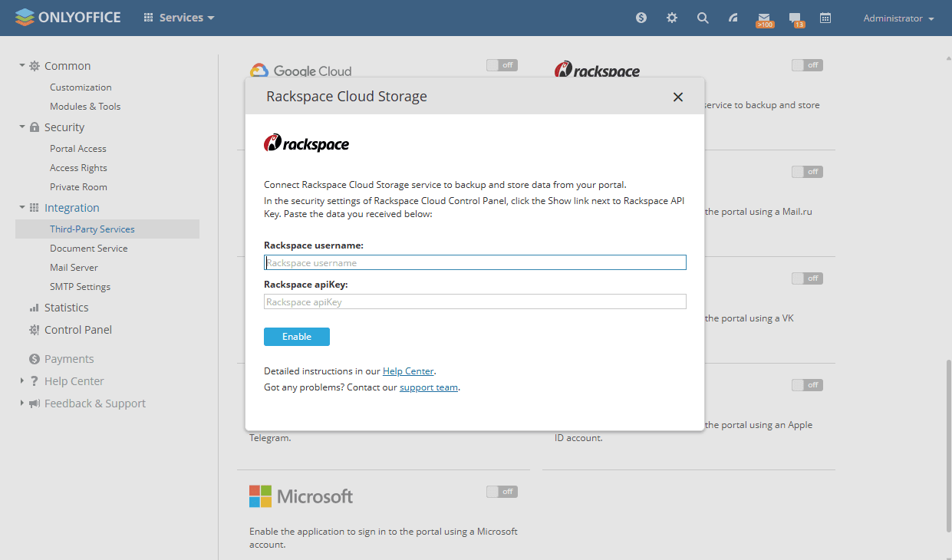Screen dimensions: 952x560
Task: Open Document Service settings
Action: pyautogui.click(x=89, y=249)
